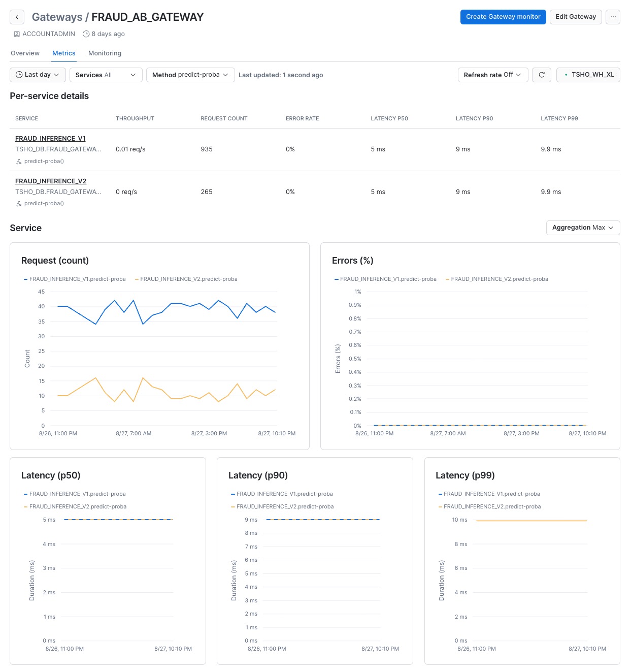Screen dimensions: 631x672
Task: Go back with the left chevron button
Action: (17, 17)
